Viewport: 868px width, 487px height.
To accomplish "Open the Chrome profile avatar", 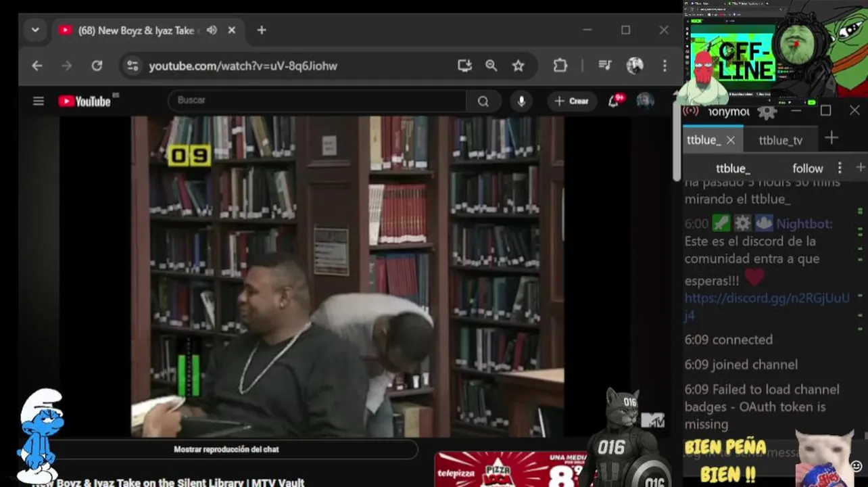I will [635, 66].
